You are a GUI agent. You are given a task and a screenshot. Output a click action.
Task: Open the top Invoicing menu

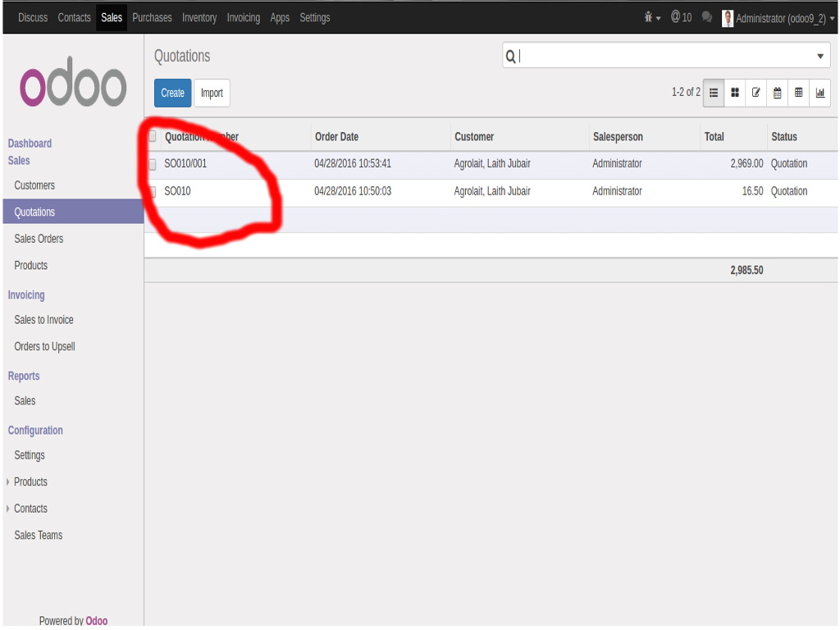click(x=243, y=18)
